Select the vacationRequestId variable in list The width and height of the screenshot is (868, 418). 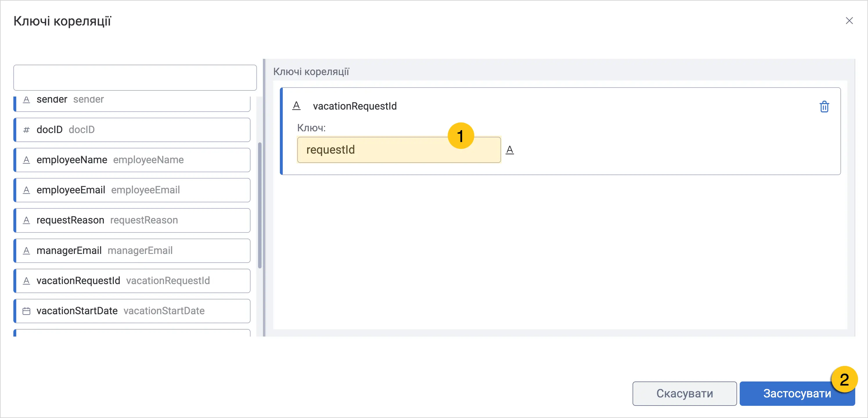[132, 281]
